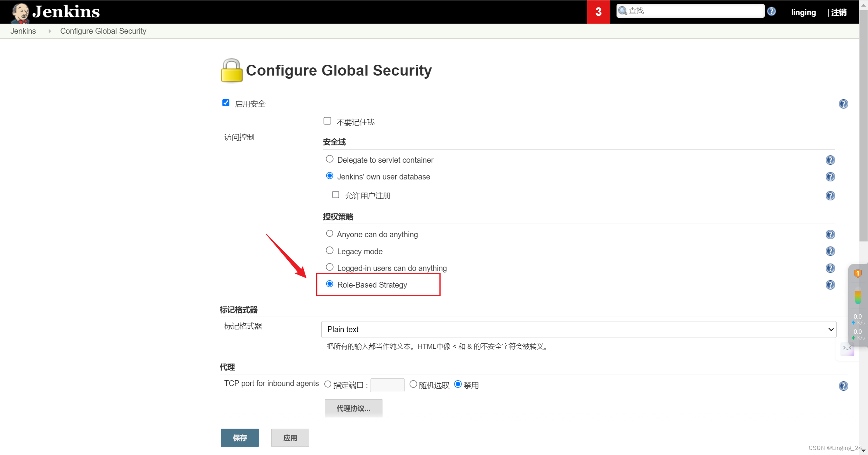This screenshot has height=455, width=868.
Task: Open help for Role-Based Strategy
Action: pos(830,285)
